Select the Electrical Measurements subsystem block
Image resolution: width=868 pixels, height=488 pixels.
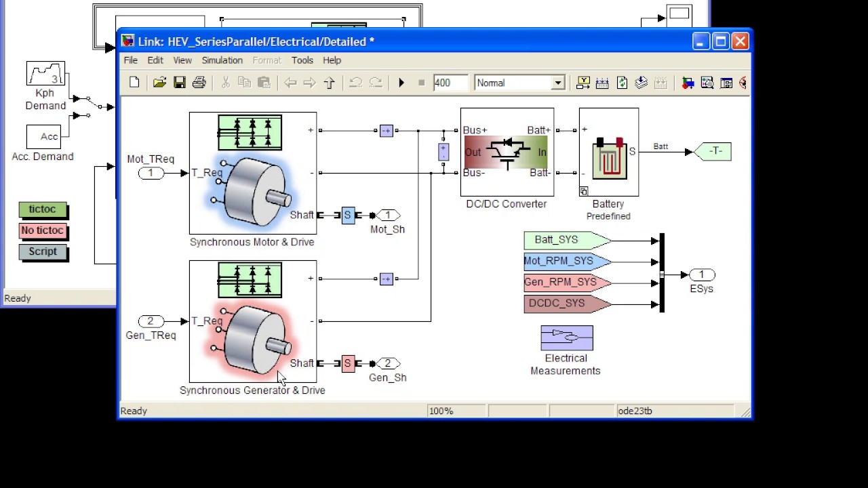567,338
